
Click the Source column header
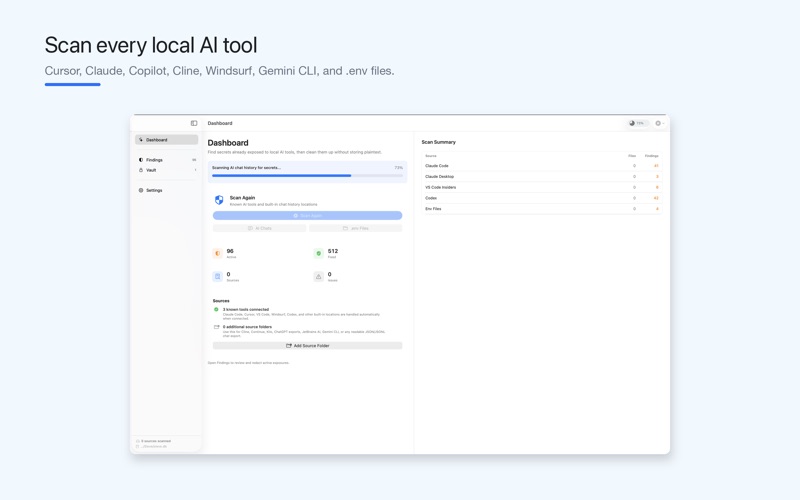click(x=431, y=156)
